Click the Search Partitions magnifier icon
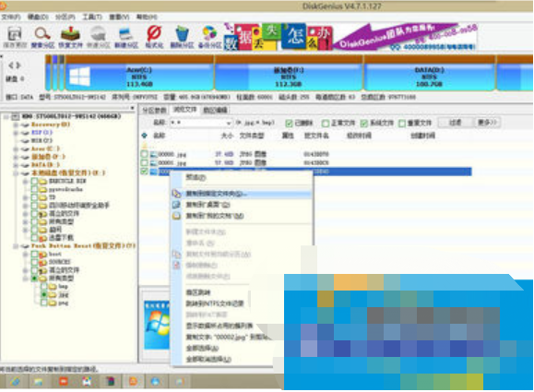 (42, 37)
